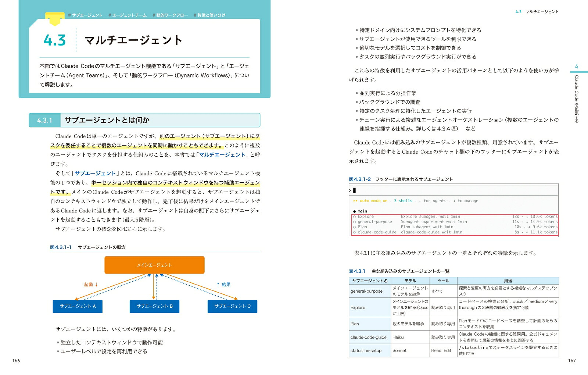Click the page number 156

(16, 360)
